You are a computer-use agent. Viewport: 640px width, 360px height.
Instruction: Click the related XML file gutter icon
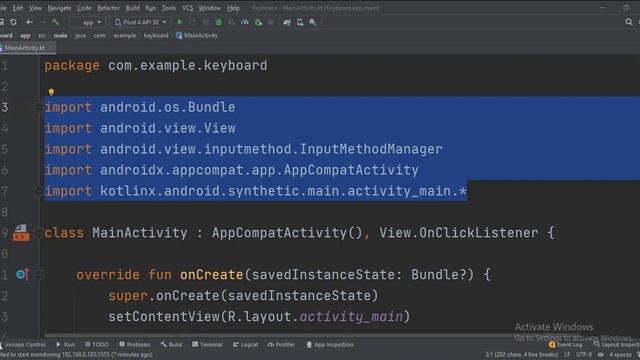[21, 233]
